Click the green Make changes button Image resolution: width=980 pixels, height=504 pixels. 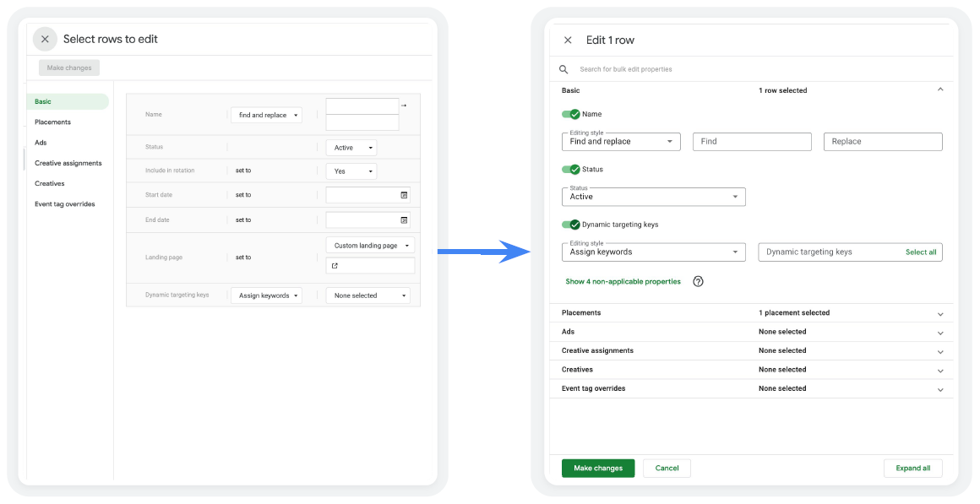click(598, 469)
